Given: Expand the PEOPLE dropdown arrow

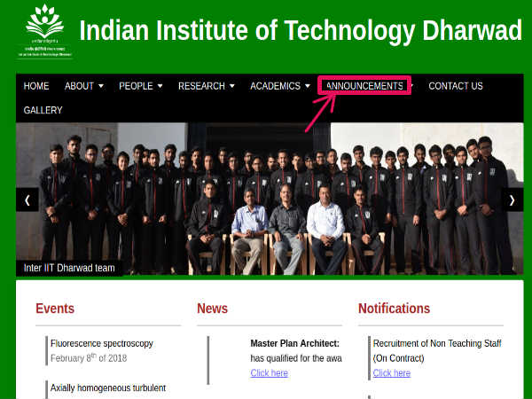Looking at the screenshot, I should click(x=160, y=86).
